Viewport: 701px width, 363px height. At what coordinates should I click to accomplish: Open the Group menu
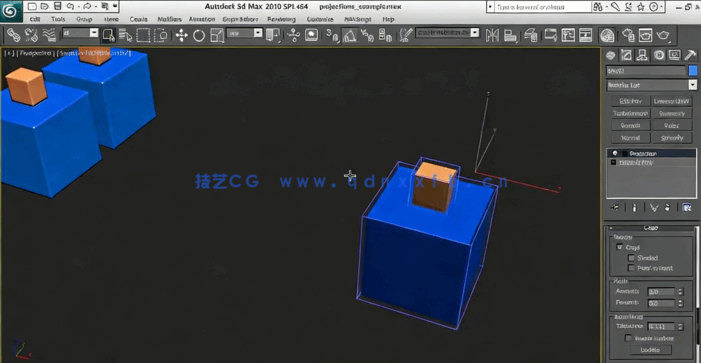pos(84,19)
